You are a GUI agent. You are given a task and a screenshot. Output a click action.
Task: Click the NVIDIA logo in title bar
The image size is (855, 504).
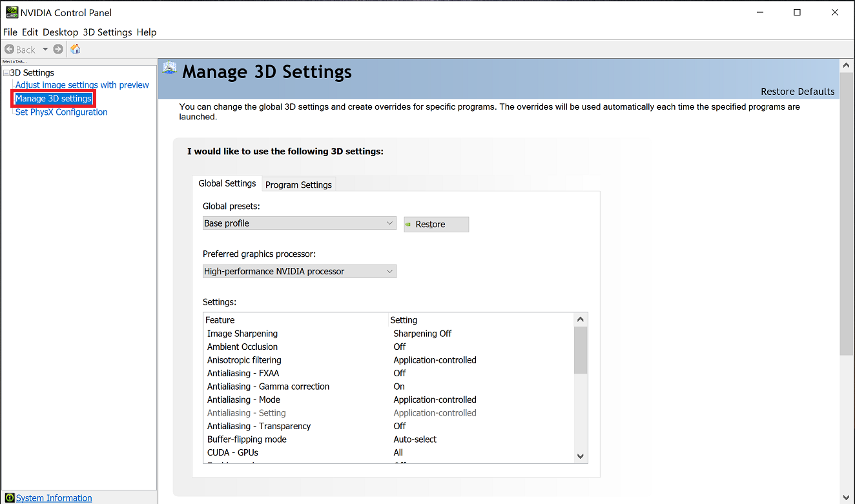click(x=12, y=12)
